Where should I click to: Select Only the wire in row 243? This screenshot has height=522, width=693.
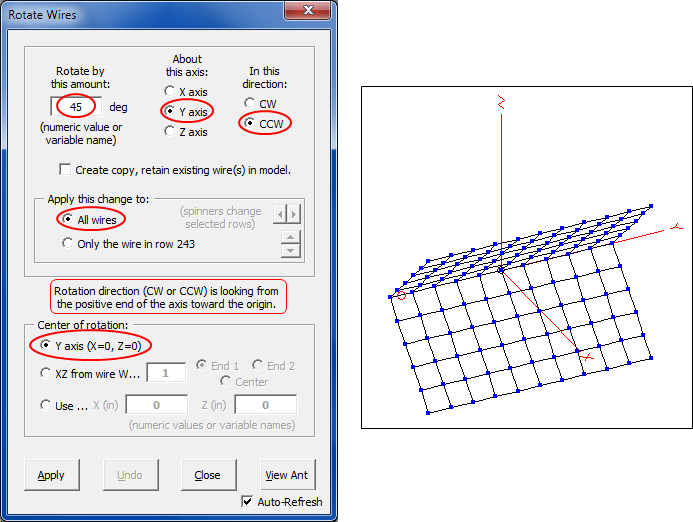(68, 243)
